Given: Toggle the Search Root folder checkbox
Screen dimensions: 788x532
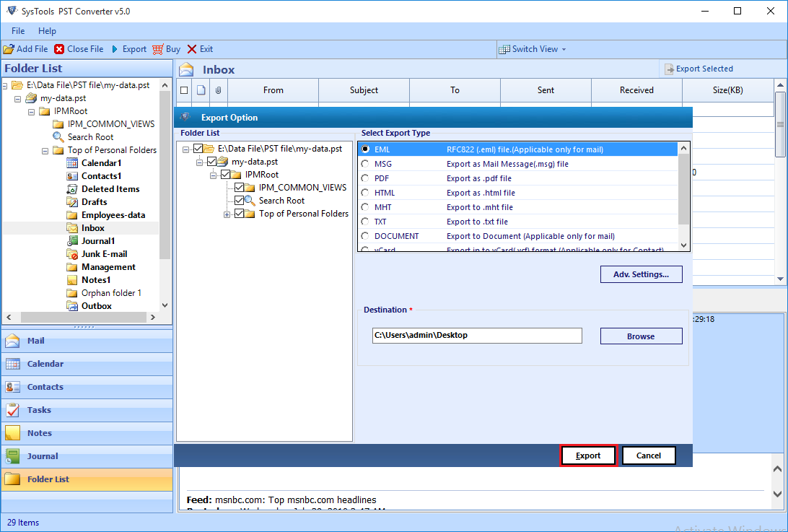Looking at the screenshot, I should click(240, 201).
